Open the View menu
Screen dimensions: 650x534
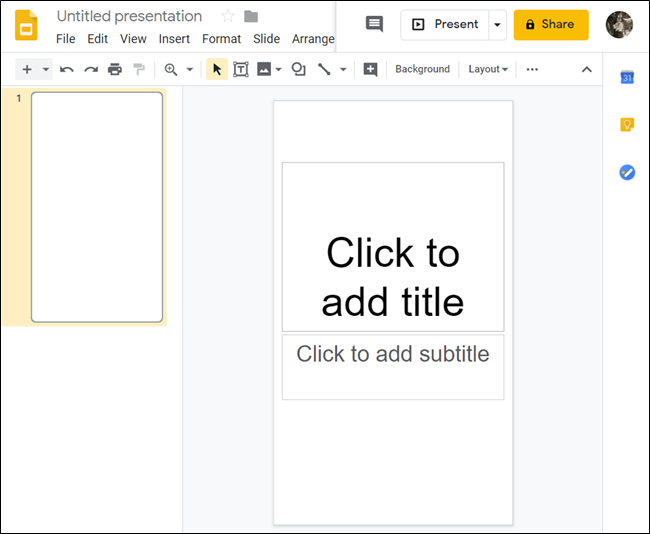(x=133, y=39)
